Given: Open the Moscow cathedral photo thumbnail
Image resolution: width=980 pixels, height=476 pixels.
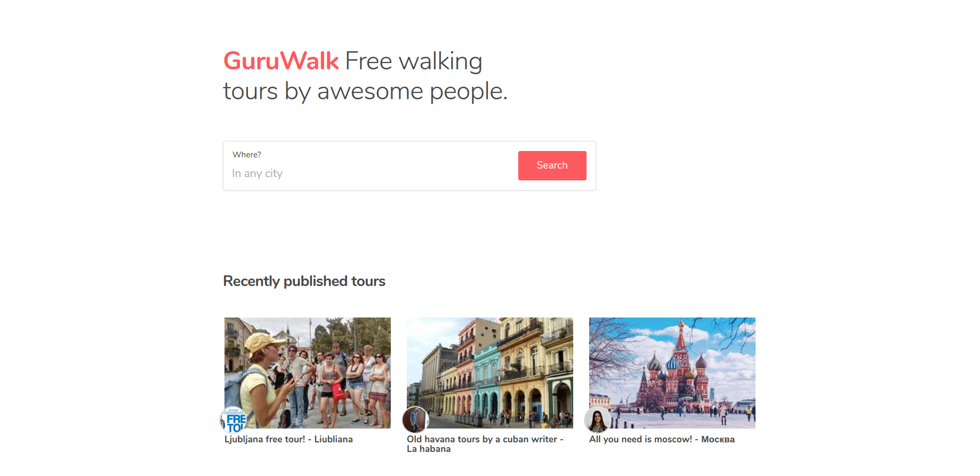Looking at the screenshot, I should pos(672,373).
